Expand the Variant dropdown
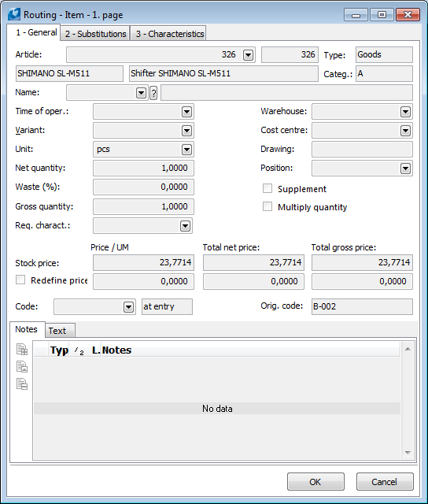 click(x=186, y=131)
